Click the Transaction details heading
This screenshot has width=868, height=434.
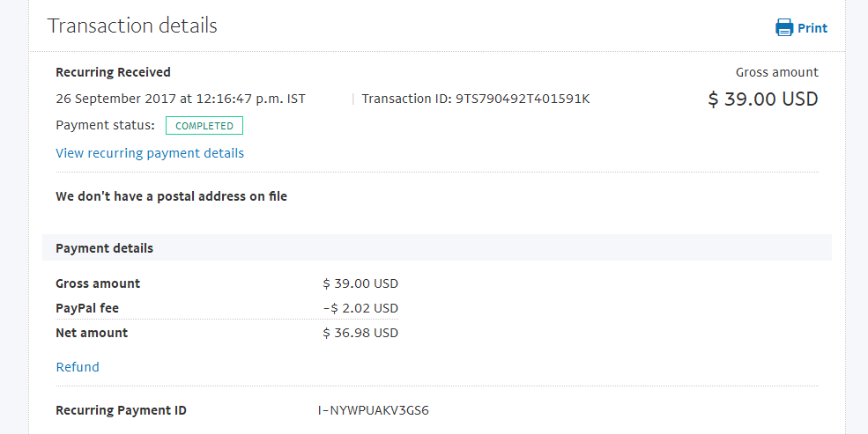click(132, 26)
